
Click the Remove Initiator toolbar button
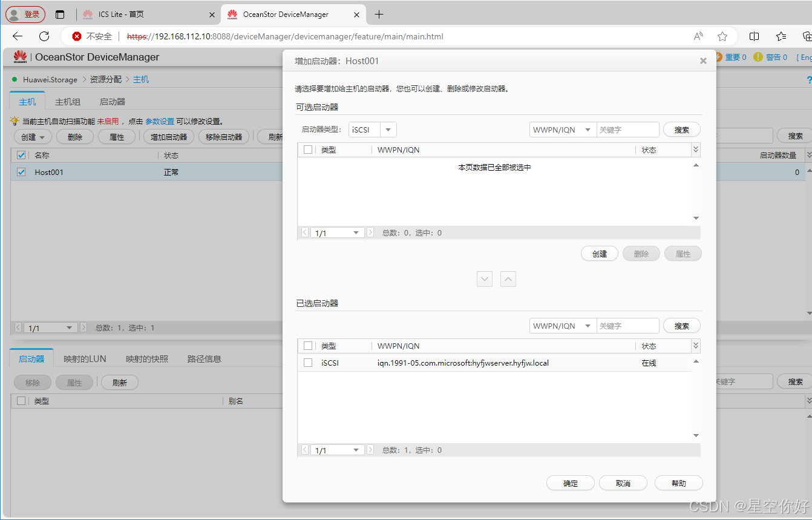[224, 137]
